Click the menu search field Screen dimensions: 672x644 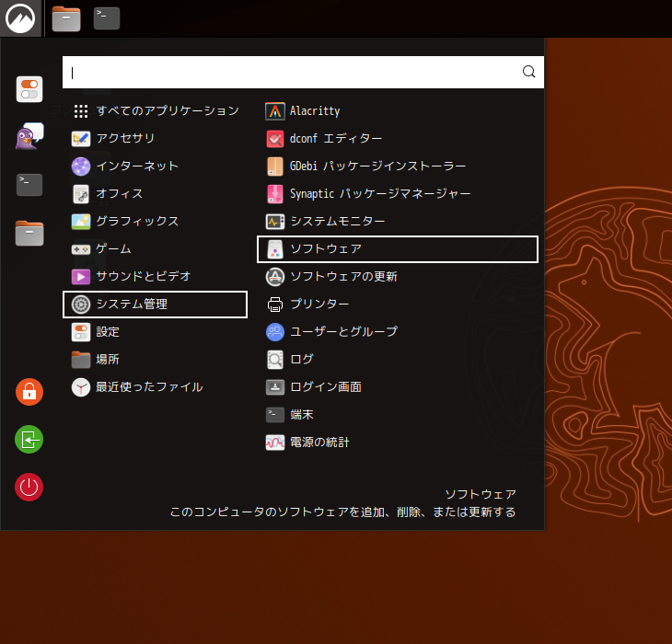click(x=303, y=72)
